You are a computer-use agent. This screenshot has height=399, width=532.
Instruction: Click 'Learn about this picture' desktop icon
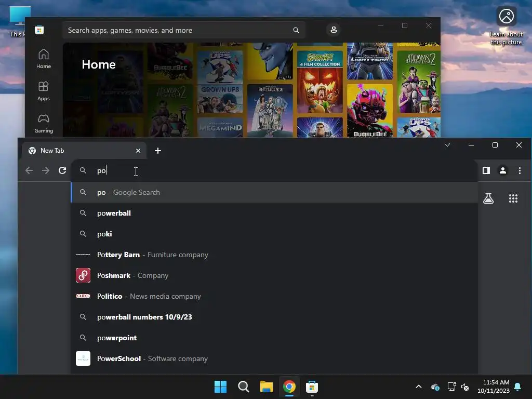pos(506,26)
